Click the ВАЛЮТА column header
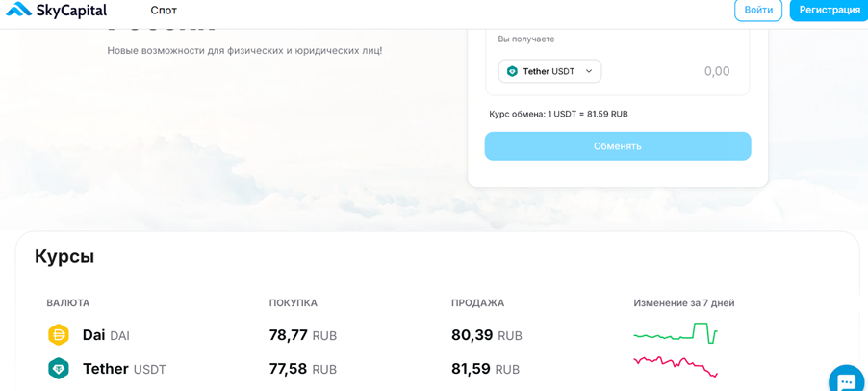 pyautogui.click(x=68, y=303)
